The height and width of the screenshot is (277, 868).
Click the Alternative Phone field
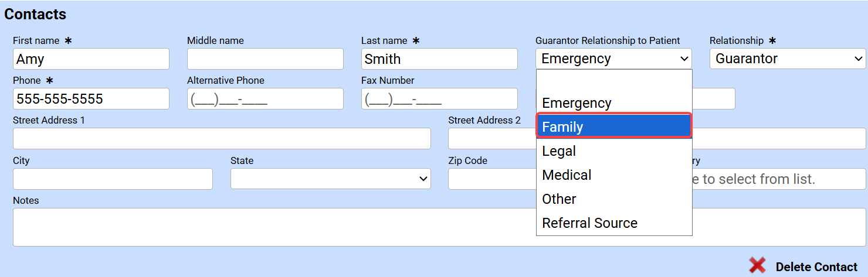click(x=265, y=99)
